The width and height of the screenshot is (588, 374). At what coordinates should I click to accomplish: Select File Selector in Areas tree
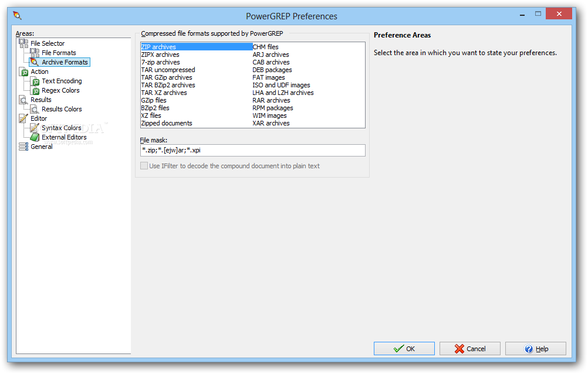(48, 43)
